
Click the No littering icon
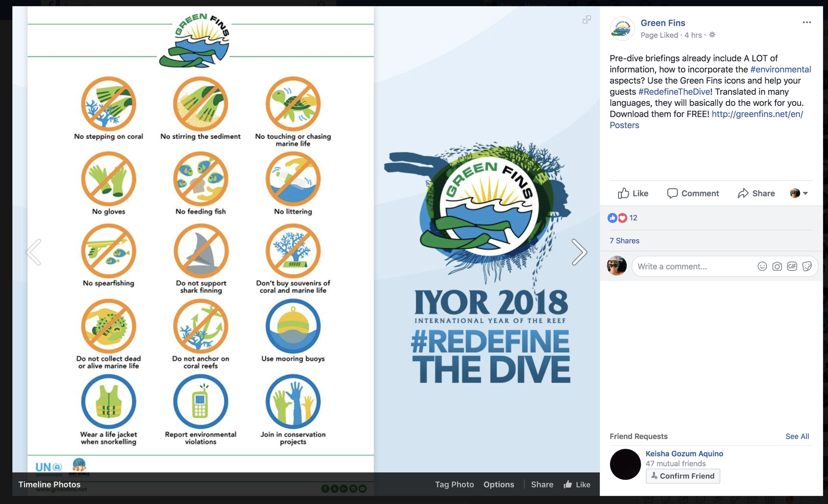[293, 179]
